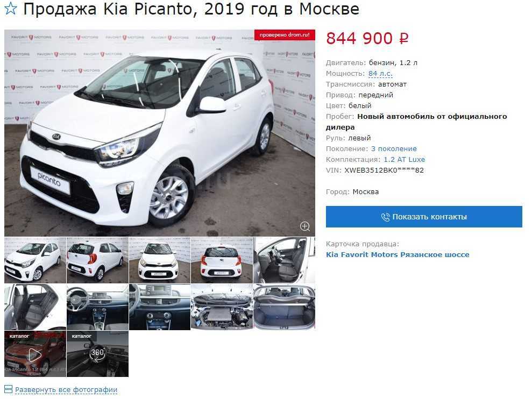Expand all photos via Развернуть все фотографии
This screenshot has height=399, width=532.
66,389
